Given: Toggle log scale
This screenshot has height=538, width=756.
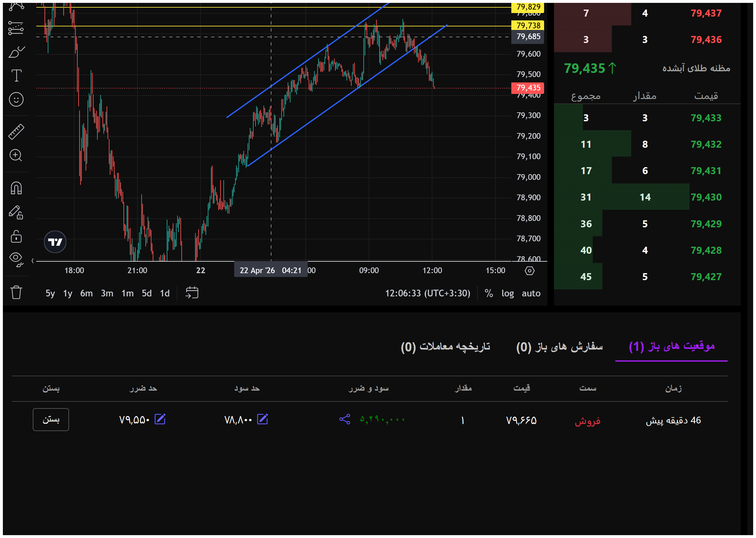Looking at the screenshot, I should [x=507, y=294].
